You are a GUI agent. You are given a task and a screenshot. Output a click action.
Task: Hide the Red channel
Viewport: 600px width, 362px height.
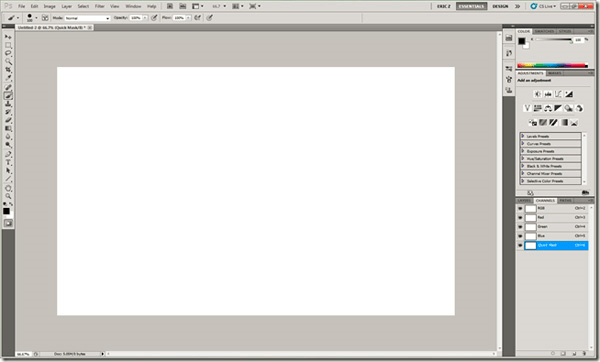click(x=520, y=218)
